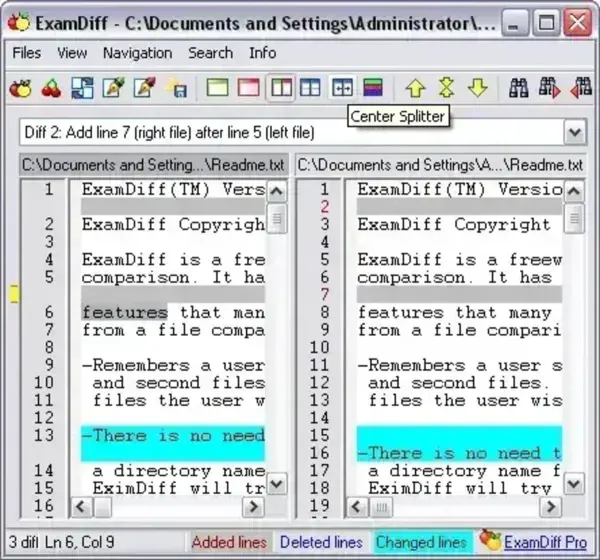Show only the first file pane (green icon)
Image resolution: width=600 pixels, height=560 pixels.
point(217,88)
